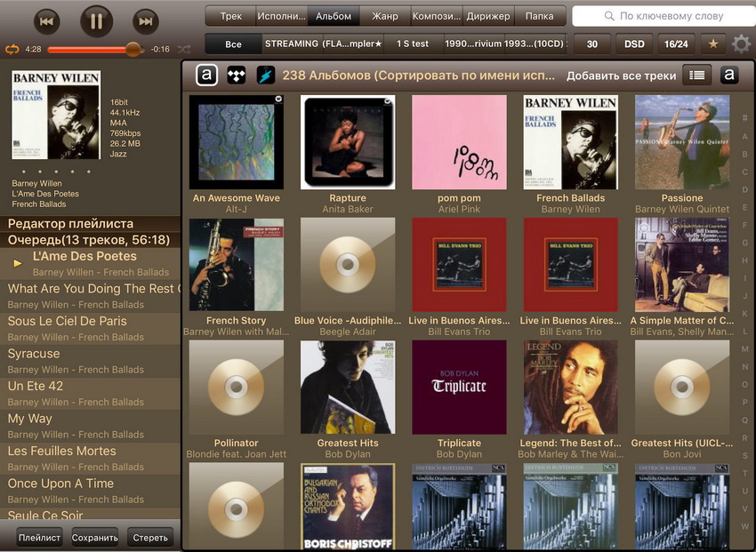Screen dimensions: 756x552
Task: Open the Blue Voice -Audiphile... album
Action: tap(348, 264)
